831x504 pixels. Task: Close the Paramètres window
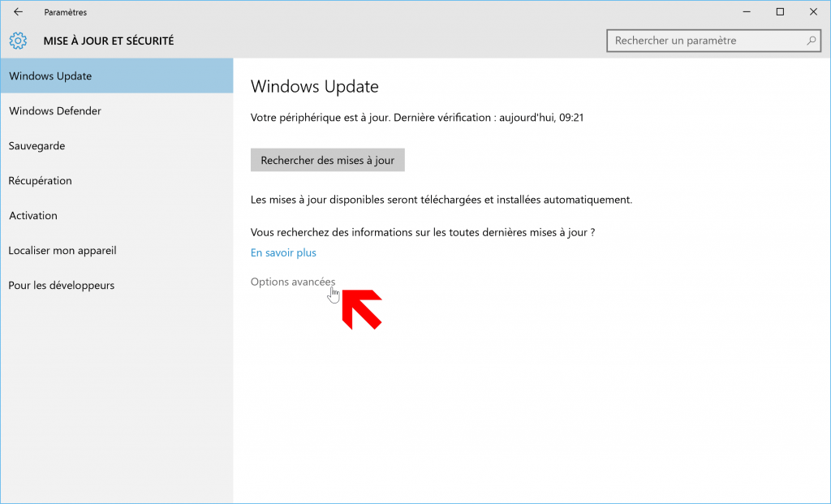[x=813, y=11]
